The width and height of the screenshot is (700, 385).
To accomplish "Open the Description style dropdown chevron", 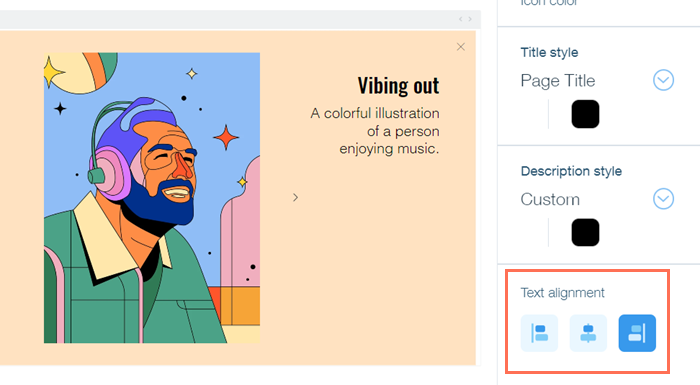I will pyautogui.click(x=663, y=199).
